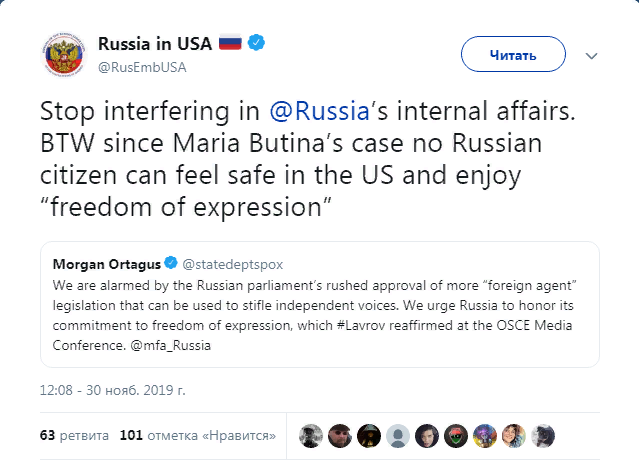Open the grey default-silhouette liker avatar

click(x=398, y=436)
